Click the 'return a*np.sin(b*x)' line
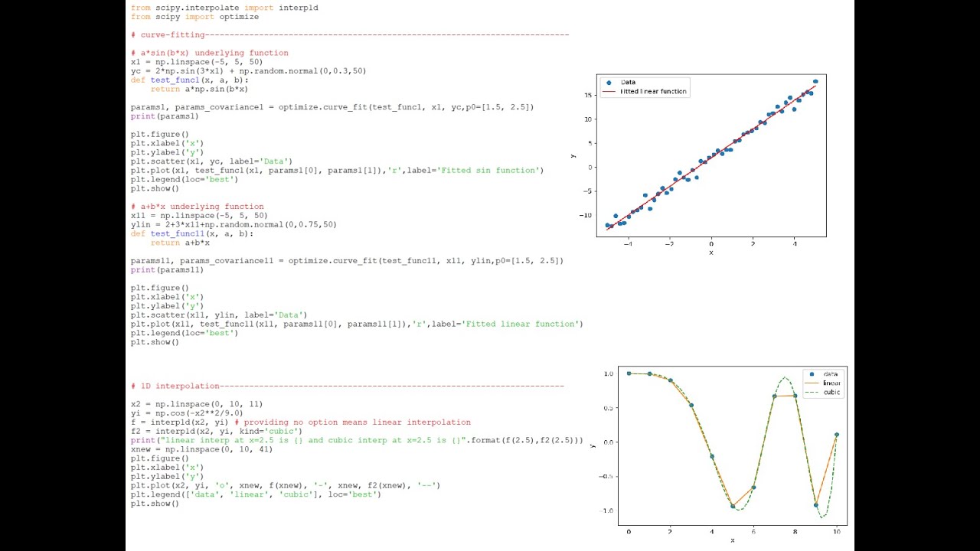 (199, 89)
